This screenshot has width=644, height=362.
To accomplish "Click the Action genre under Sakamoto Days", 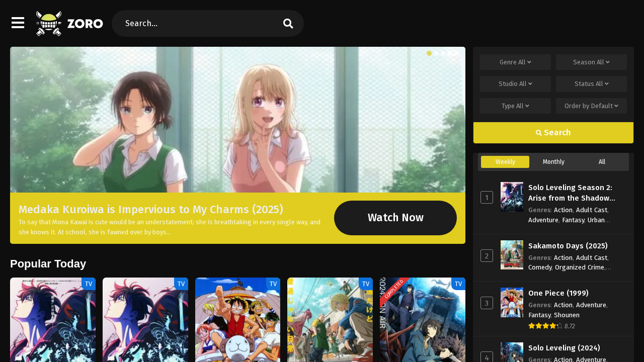I will pyautogui.click(x=563, y=257).
